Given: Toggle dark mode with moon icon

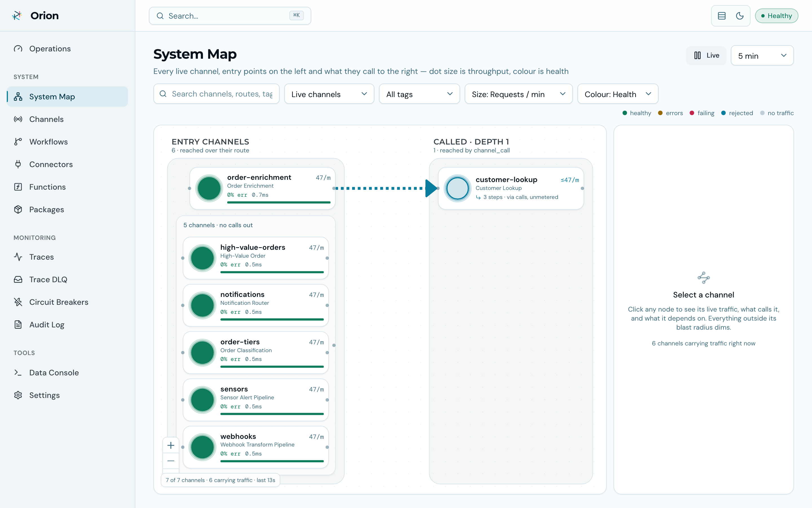Looking at the screenshot, I should coord(740,16).
